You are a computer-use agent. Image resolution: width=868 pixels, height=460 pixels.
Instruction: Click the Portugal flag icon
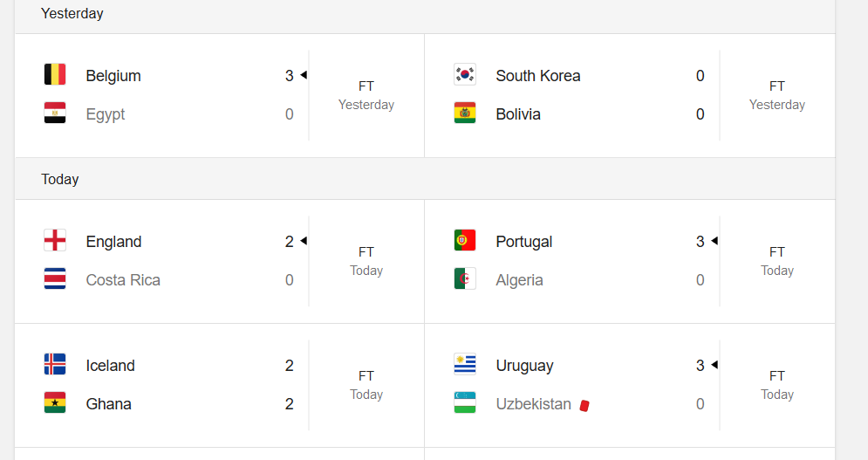465,240
